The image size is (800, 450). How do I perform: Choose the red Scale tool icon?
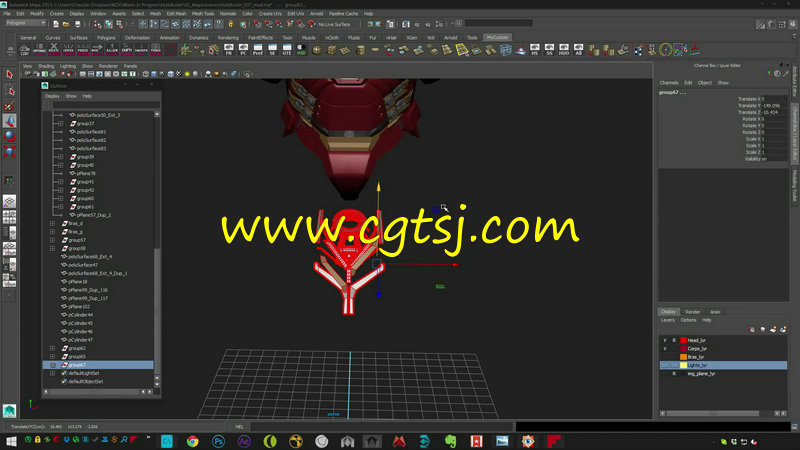point(9,151)
